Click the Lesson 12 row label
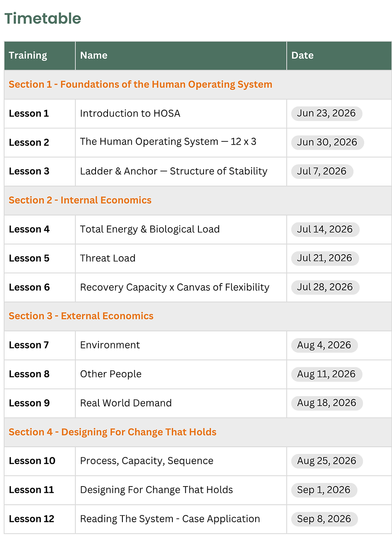The image size is (392, 539). pyautogui.click(x=32, y=519)
